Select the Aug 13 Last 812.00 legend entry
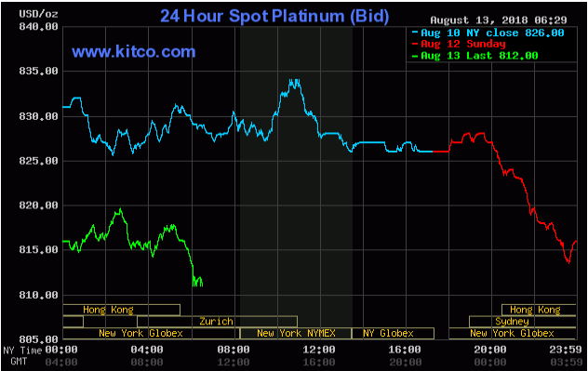The height and width of the screenshot is (371, 588). point(474,56)
